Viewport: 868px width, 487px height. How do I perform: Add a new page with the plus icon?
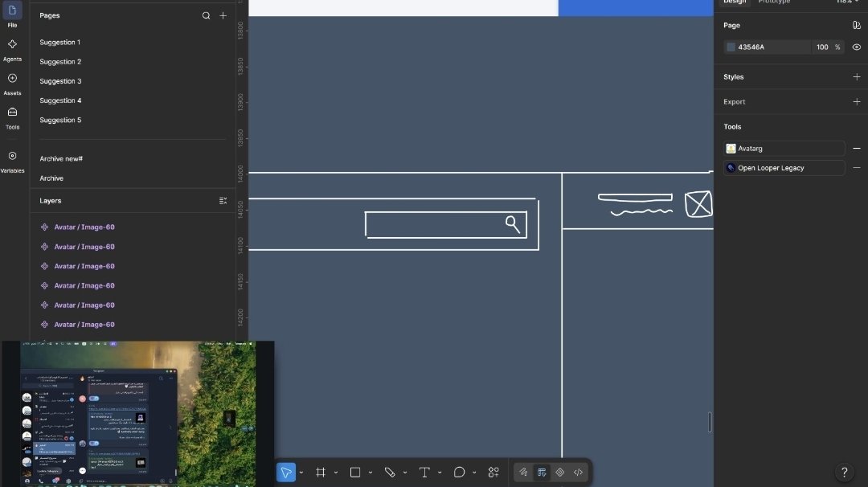coord(223,15)
